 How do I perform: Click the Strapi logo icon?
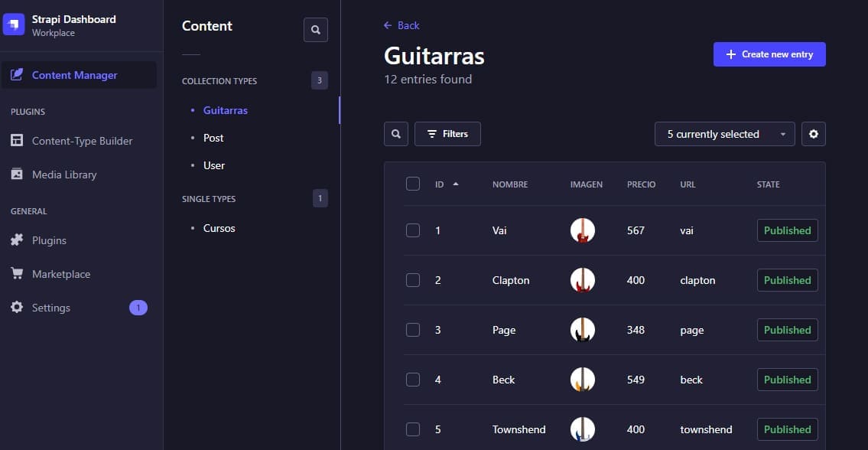pos(15,25)
